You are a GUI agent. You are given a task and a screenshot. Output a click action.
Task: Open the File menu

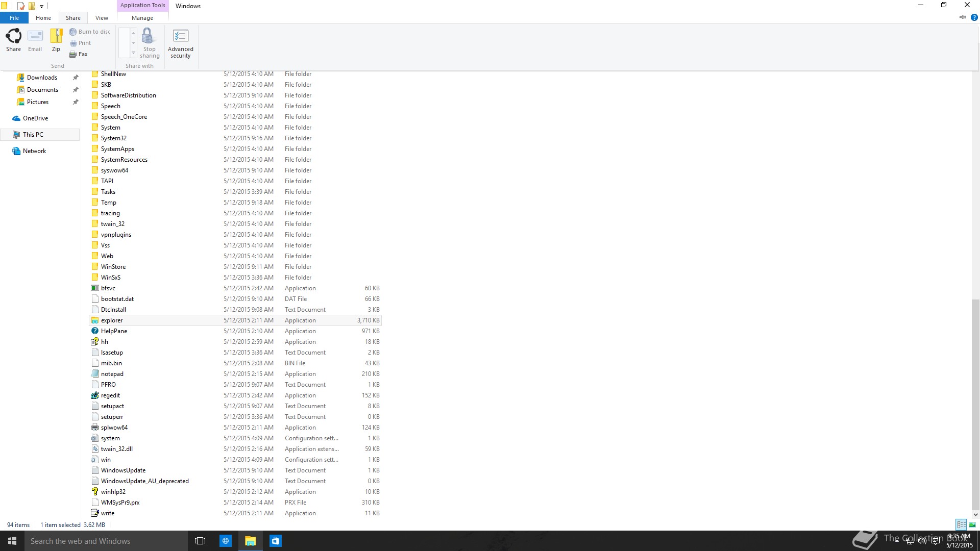click(x=14, y=18)
